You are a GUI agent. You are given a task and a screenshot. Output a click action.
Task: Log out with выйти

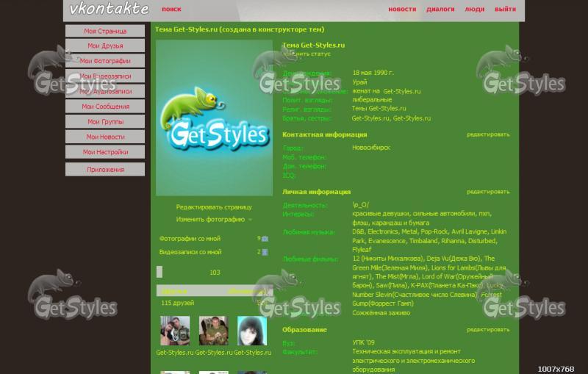505,9
